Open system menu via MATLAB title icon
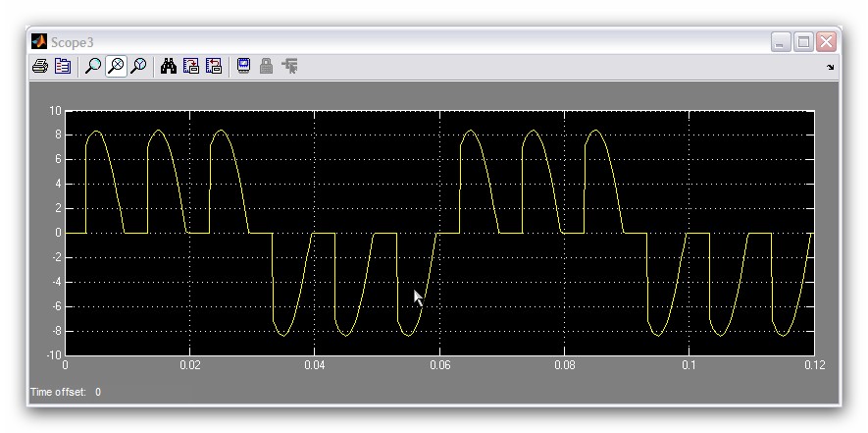This screenshot has width=868, height=433. pos(39,41)
